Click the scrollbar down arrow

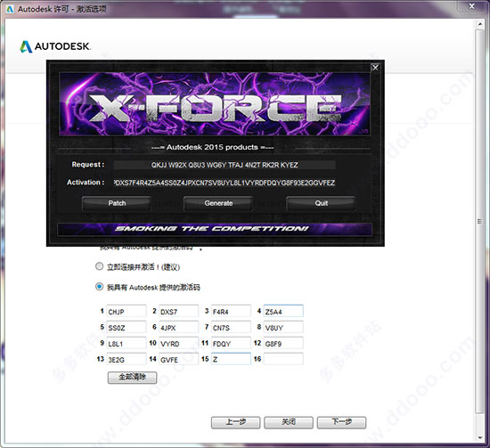(x=480, y=437)
